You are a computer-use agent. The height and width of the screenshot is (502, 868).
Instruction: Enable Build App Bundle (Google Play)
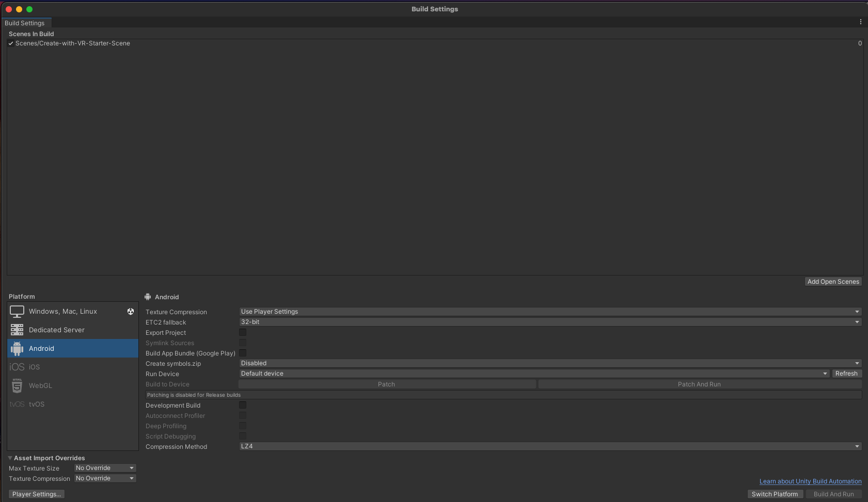coord(243,353)
